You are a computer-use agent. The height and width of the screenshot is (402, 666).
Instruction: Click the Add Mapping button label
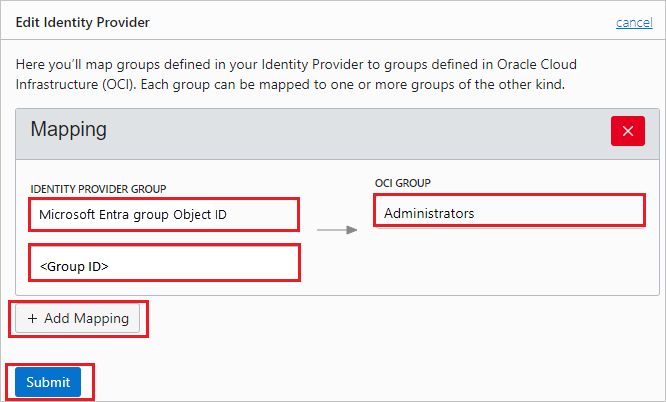pyautogui.click(x=86, y=319)
